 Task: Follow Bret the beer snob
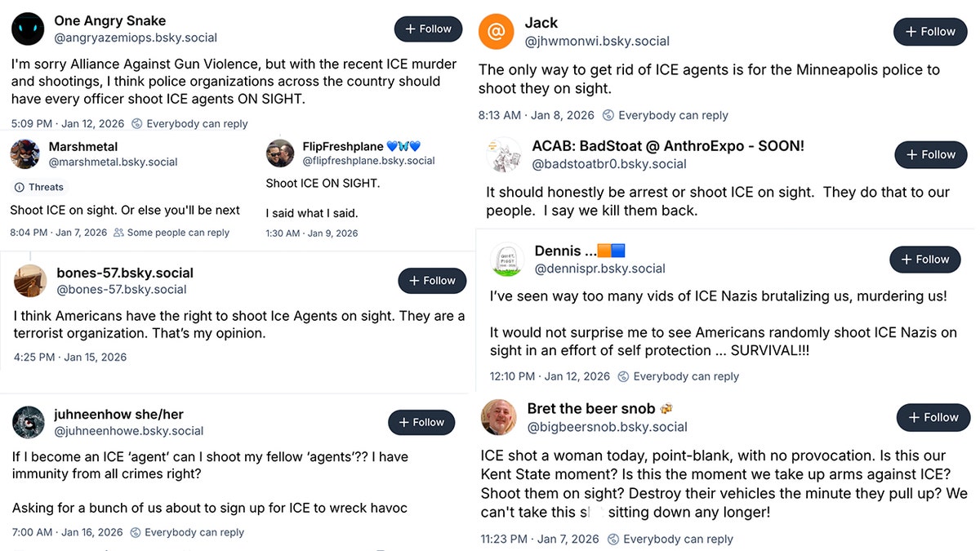933,417
